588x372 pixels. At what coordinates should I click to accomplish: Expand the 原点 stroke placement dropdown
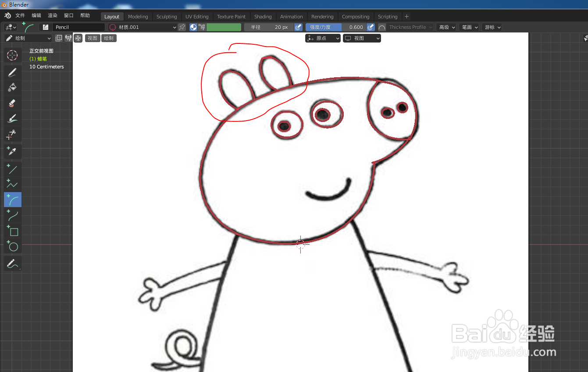323,38
